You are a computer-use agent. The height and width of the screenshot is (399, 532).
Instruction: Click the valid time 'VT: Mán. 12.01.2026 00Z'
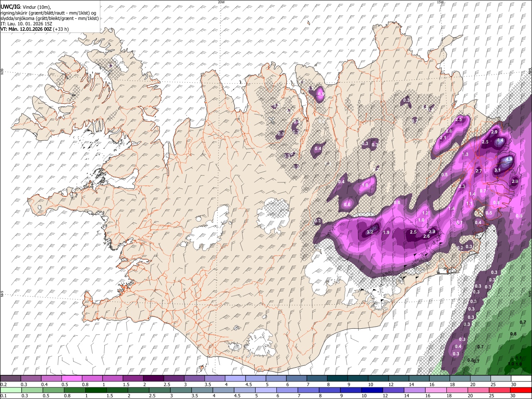point(26,29)
